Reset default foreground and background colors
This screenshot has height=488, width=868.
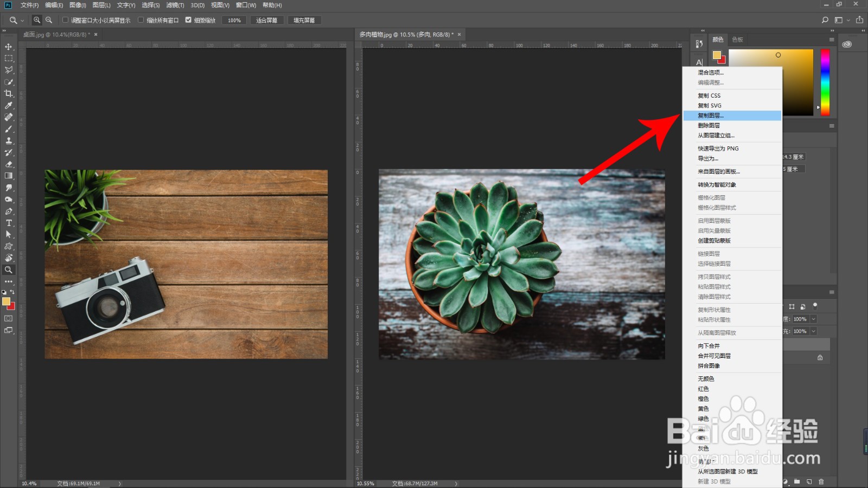[x=4, y=292]
